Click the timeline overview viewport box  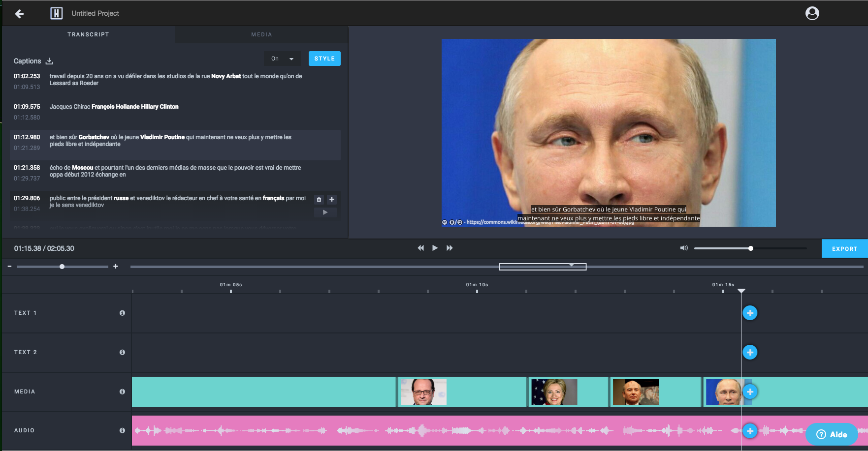543,267
